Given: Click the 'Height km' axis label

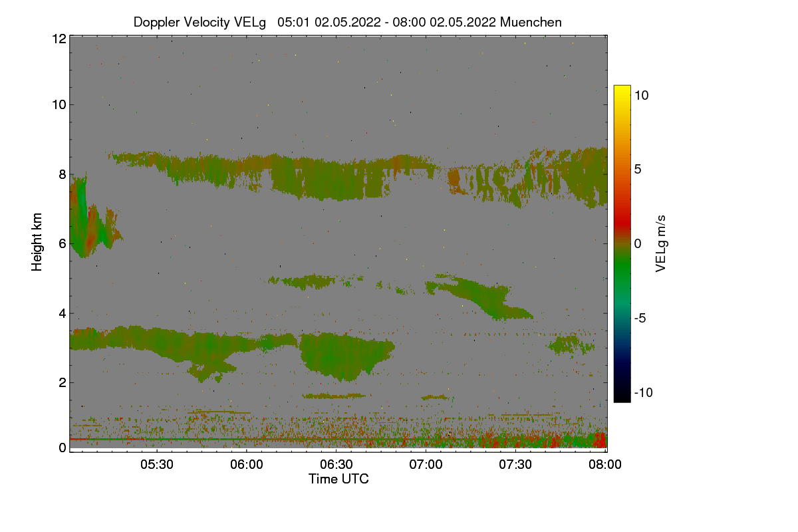Looking at the screenshot, I should tap(37, 243).
